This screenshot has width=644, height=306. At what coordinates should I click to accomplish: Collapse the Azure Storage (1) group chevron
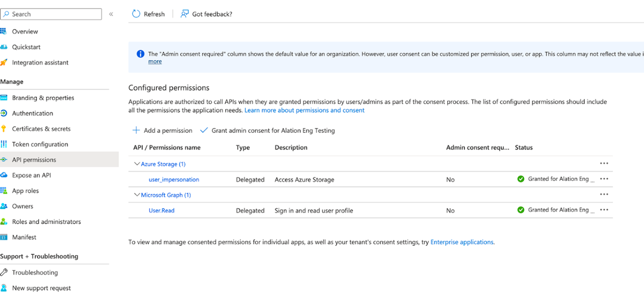click(x=137, y=164)
